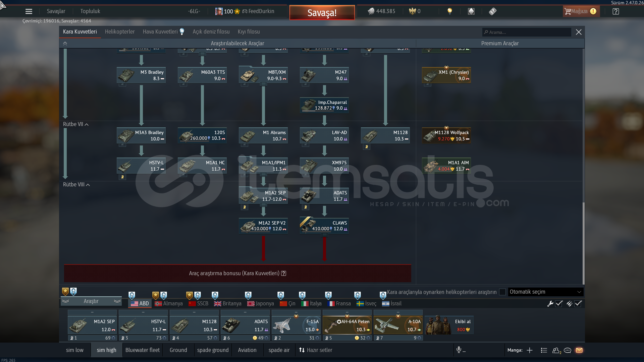Expand slot above F-15A crew
This screenshot has width=644, height=362.
click(296, 312)
